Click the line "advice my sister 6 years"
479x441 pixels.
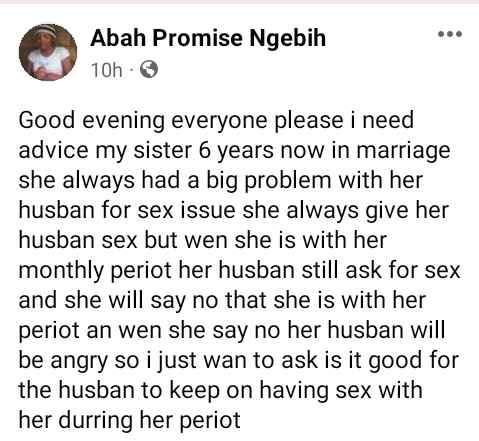tap(234, 151)
